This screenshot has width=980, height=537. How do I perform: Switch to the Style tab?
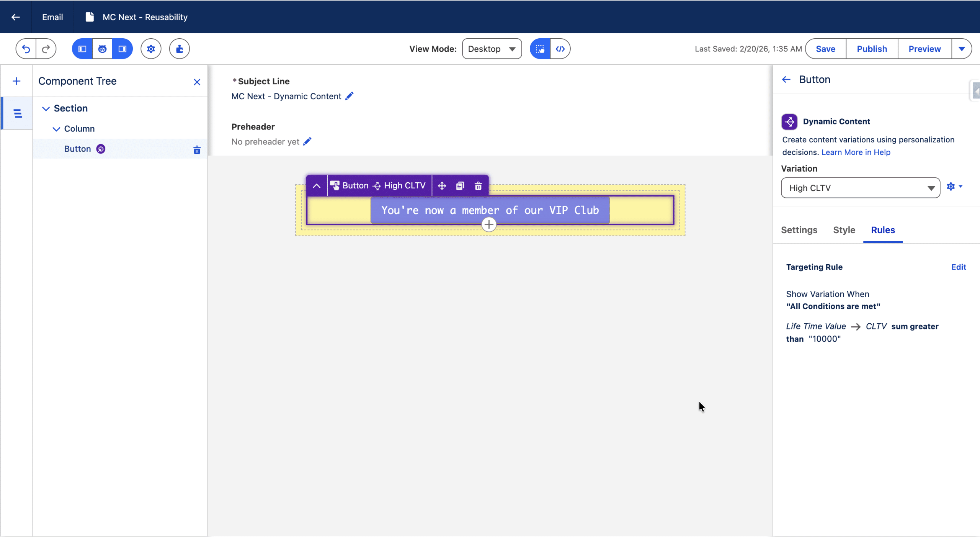[x=844, y=230]
